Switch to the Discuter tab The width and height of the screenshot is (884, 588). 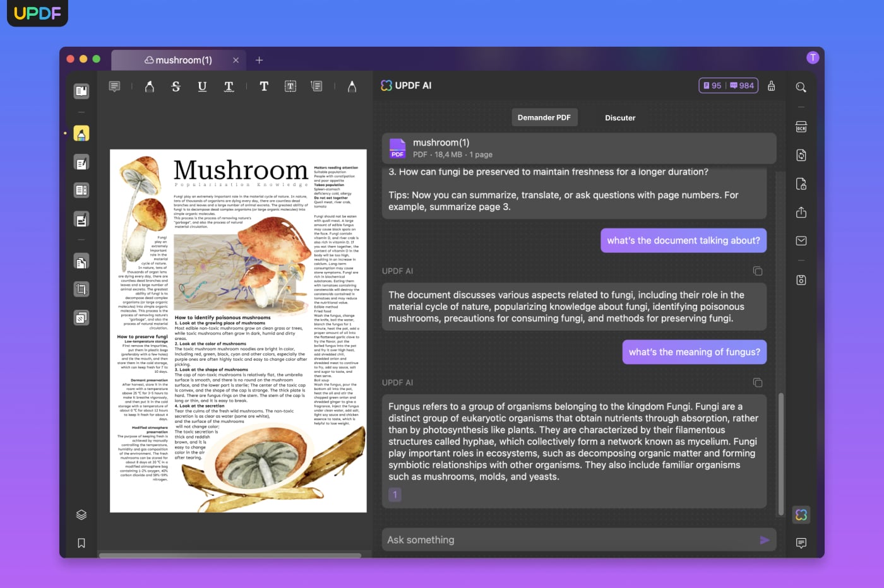(x=620, y=118)
